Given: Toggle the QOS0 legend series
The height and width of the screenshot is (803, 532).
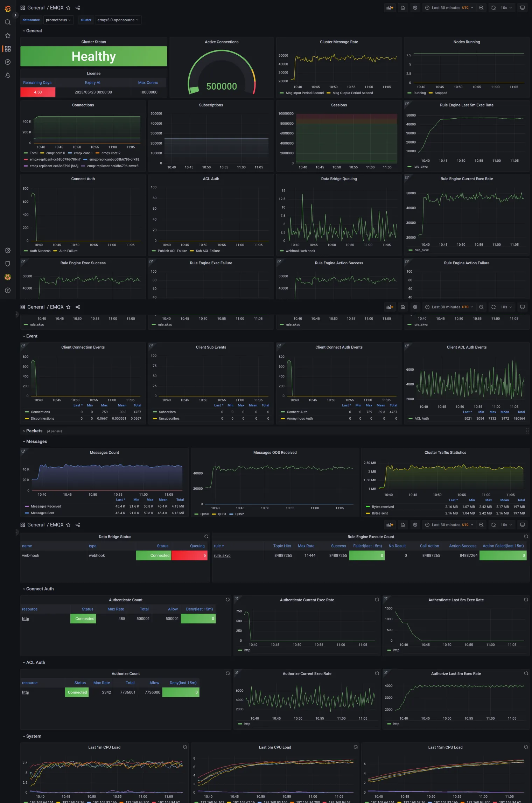Looking at the screenshot, I should point(204,514).
